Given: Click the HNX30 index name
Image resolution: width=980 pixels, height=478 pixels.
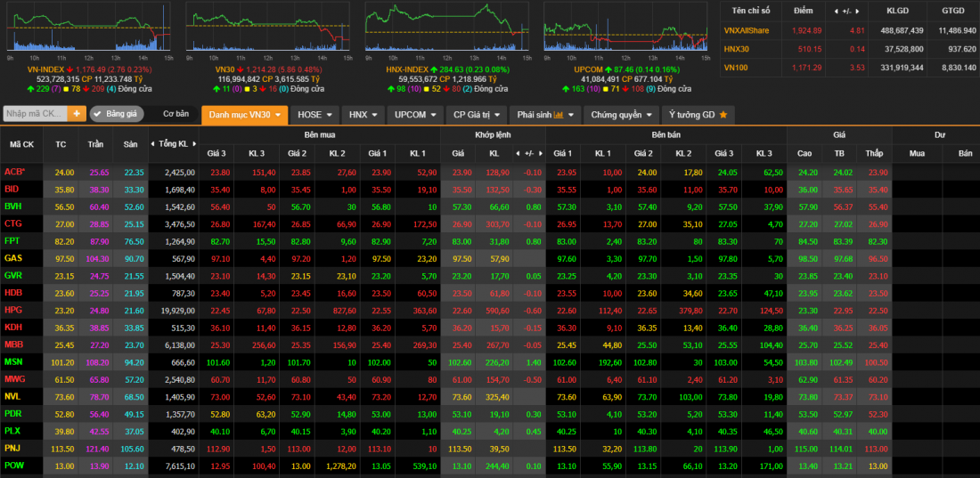Looking at the screenshot, I should click(736, 49).
